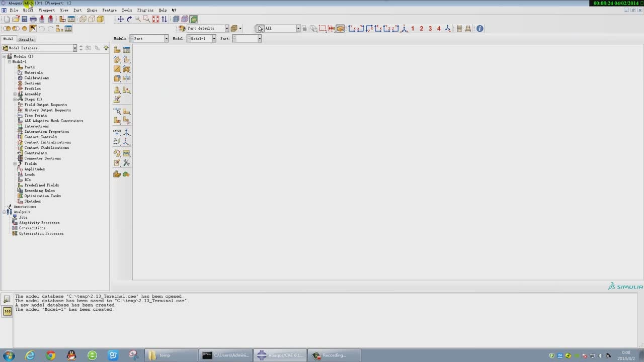The width and height of the screenshot is (644, 362).
Task: Open the Model Database dropdown
Action: (40, 48)
